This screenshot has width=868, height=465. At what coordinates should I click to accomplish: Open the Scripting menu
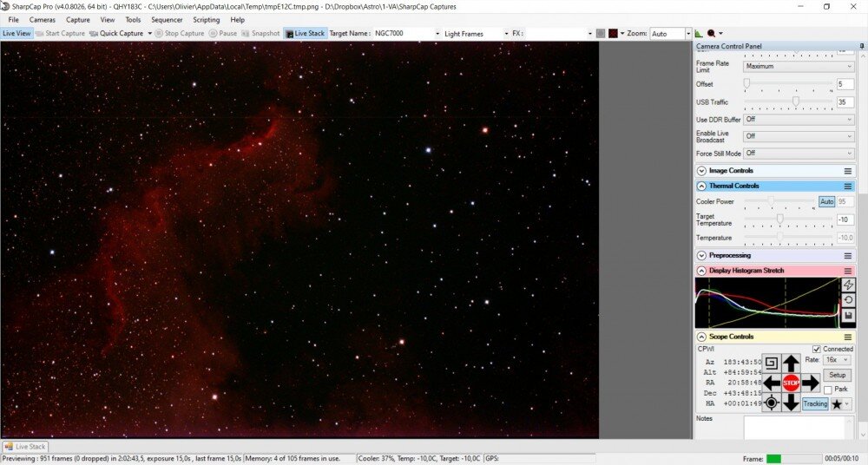(206, 20)
